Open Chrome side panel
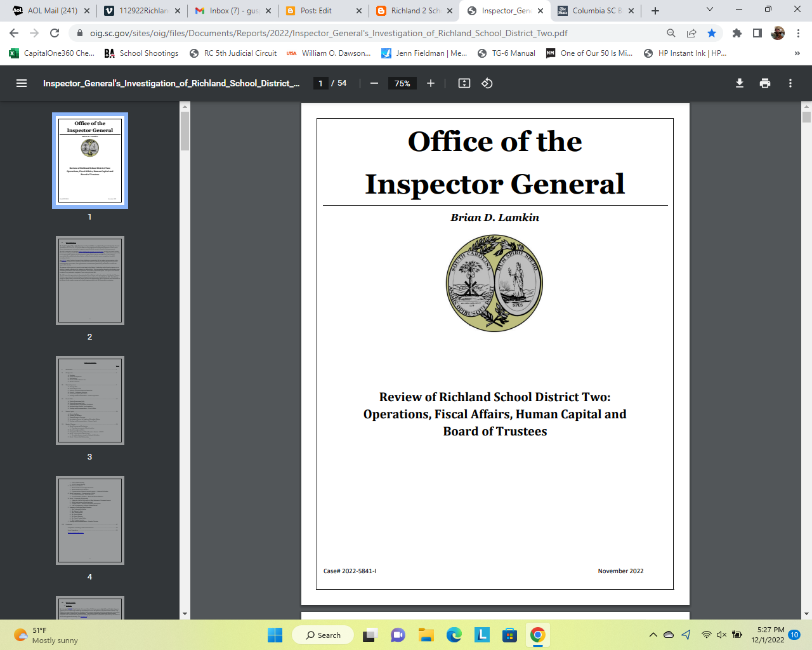This screenshot has height=650, width=812. 757,33
